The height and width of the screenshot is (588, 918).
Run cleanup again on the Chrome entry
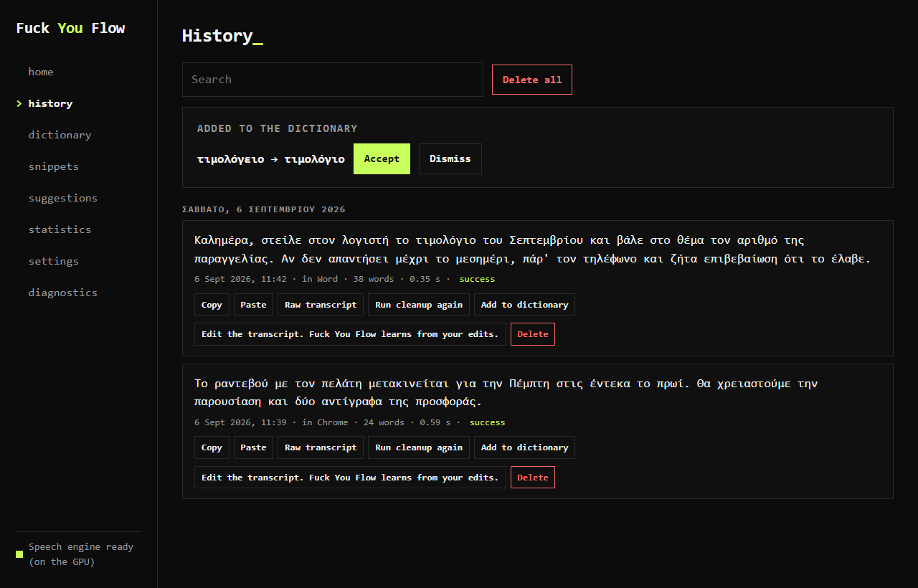coord(419,447)
